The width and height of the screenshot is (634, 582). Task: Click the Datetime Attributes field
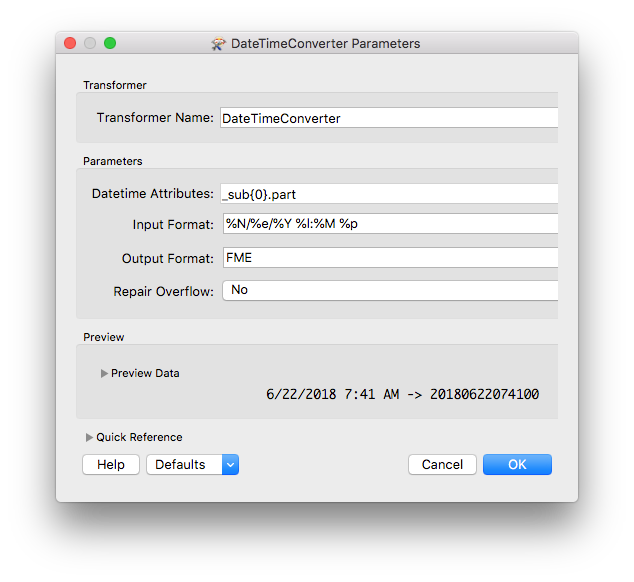coord(389,194)
